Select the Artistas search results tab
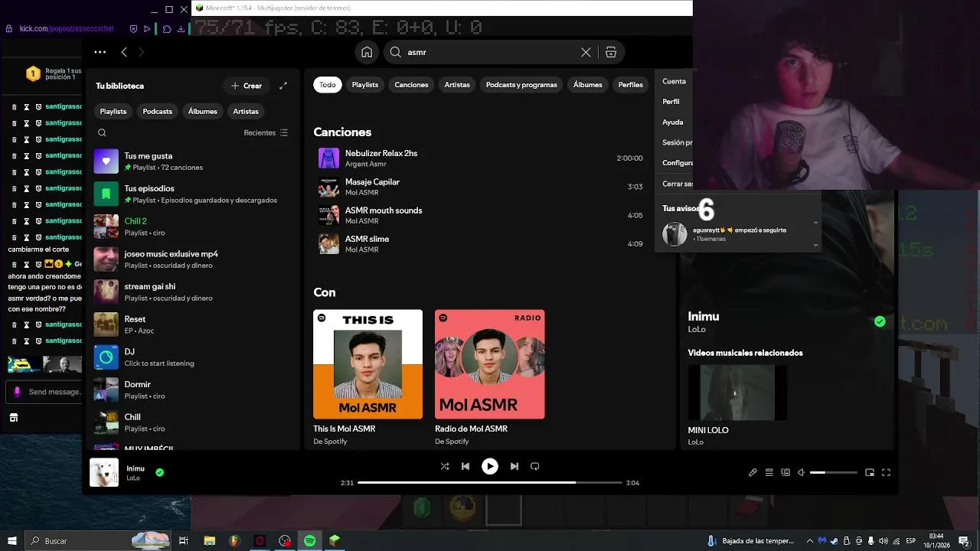 click(457, 85)
